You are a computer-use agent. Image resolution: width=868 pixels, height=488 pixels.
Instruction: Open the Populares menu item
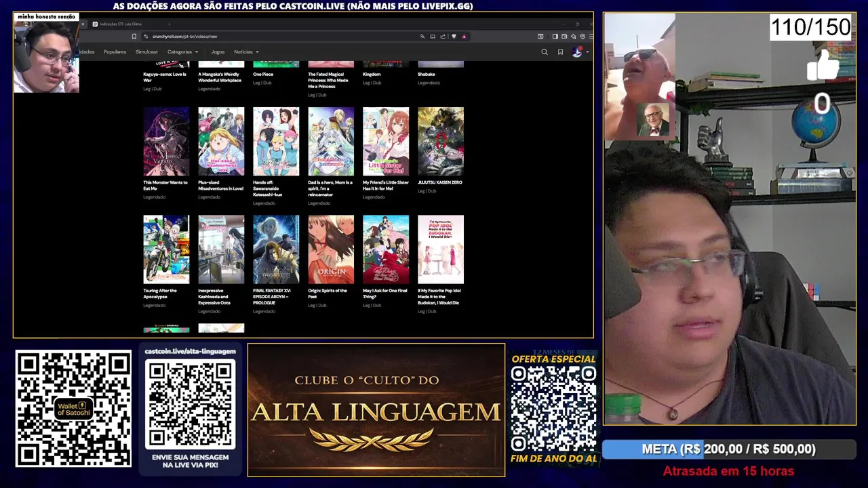click(x=115, y=52)
